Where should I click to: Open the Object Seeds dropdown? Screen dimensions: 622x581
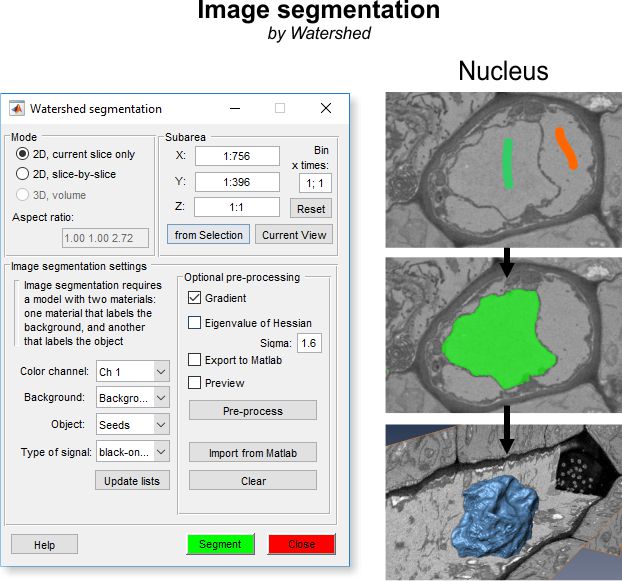(133, 425)
